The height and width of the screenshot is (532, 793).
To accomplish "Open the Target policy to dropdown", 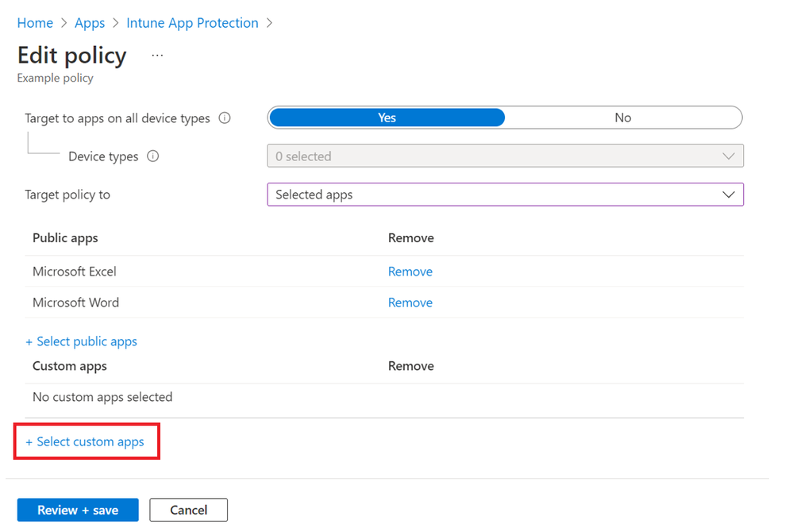I will tap(505, 195).
